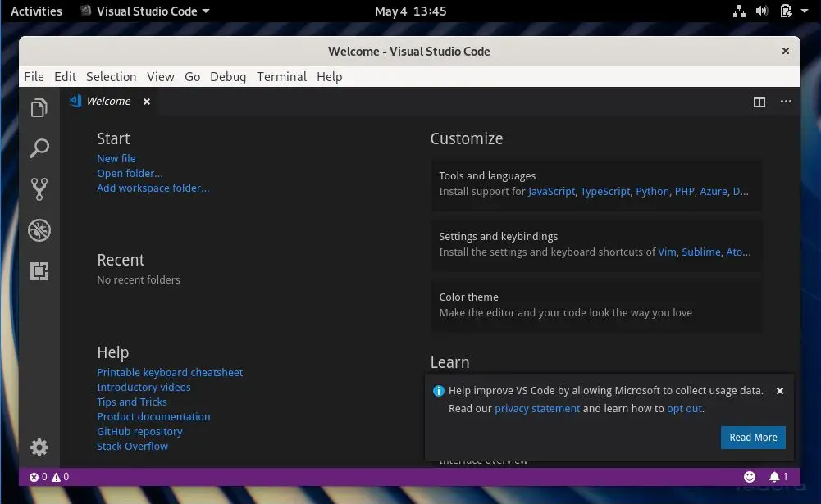Click the Color theme card
The image size is (821, 504).
click(596, 305)
